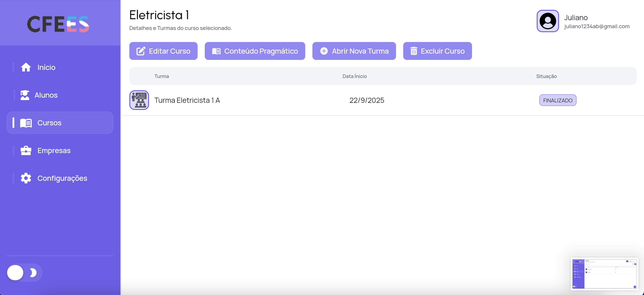Click the CFEES logo

58,24
